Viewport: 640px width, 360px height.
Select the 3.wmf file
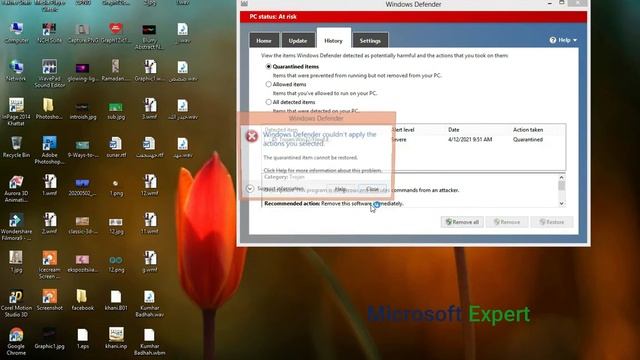point(150,109)
